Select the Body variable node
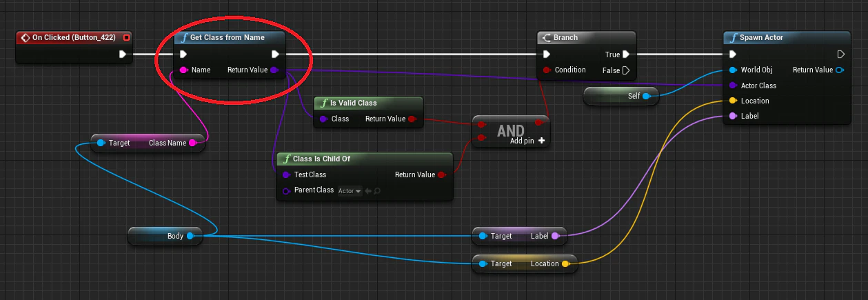This screenshot has height=300, width=868. coord(165,236)
